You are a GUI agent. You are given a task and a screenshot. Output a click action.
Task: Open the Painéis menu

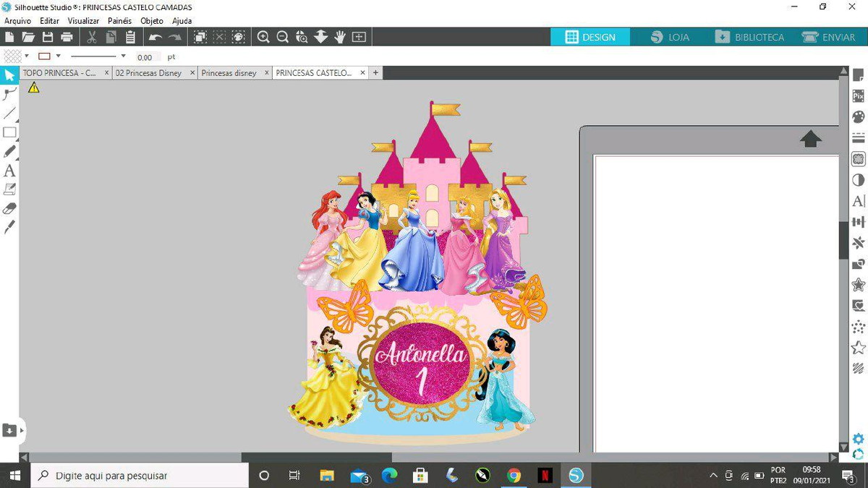pyautogui.click(x=120, y=21)
